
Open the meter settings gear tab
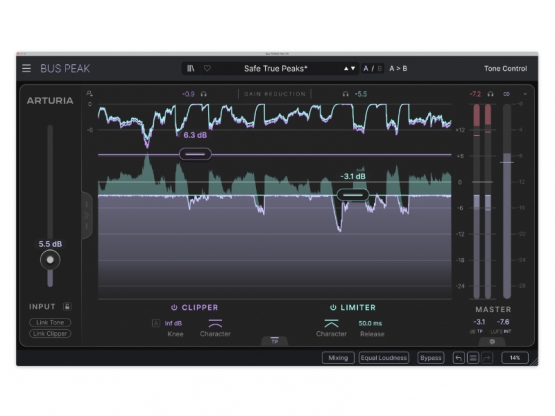click(492, 342)
